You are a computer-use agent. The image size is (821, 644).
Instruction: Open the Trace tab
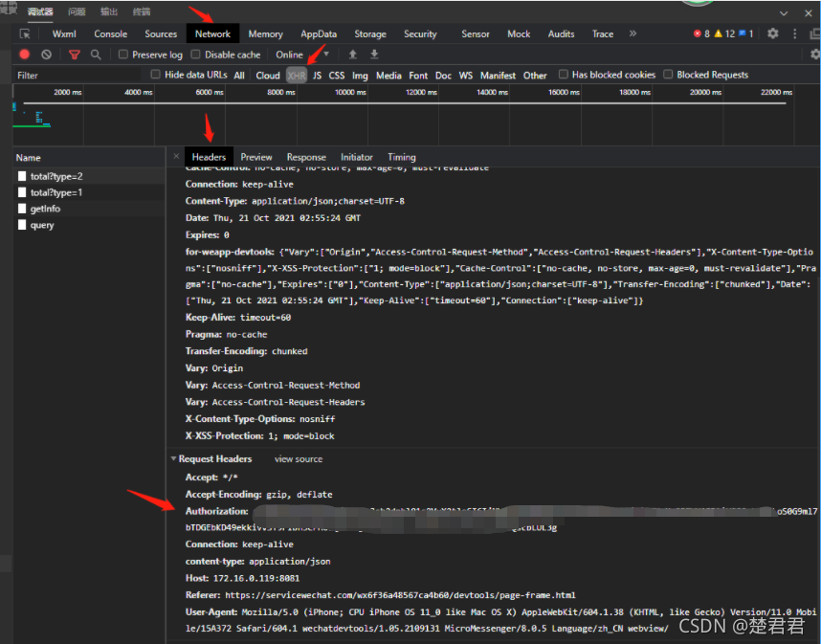603,34
